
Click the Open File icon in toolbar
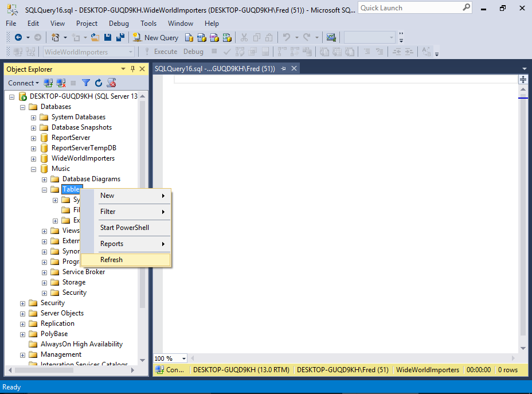(95, 37)
